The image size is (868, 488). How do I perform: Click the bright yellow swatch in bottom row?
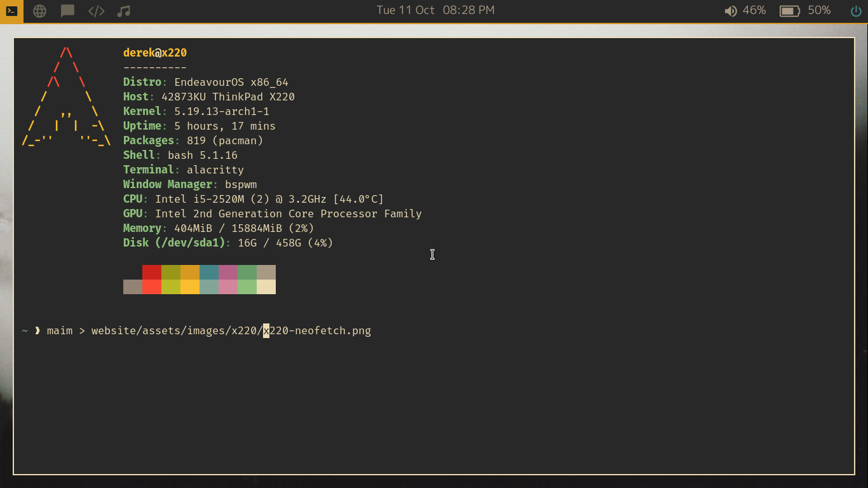tap(190, 287)
